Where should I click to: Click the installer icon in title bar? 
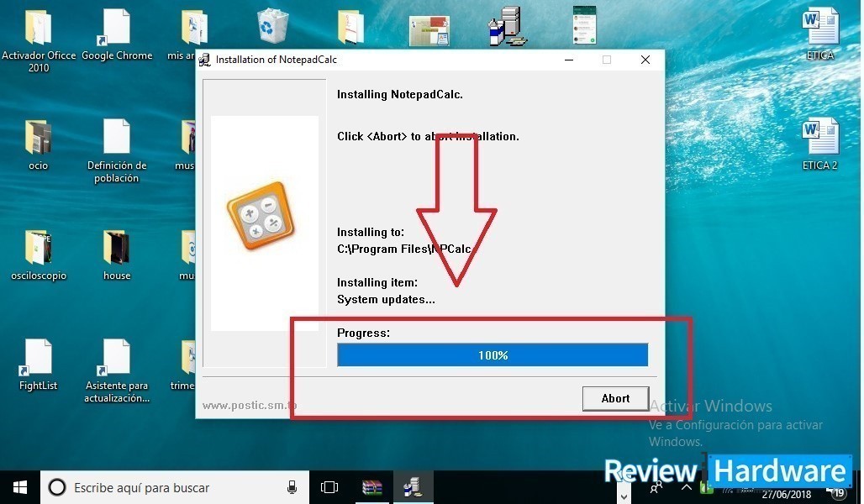(204, 60)
